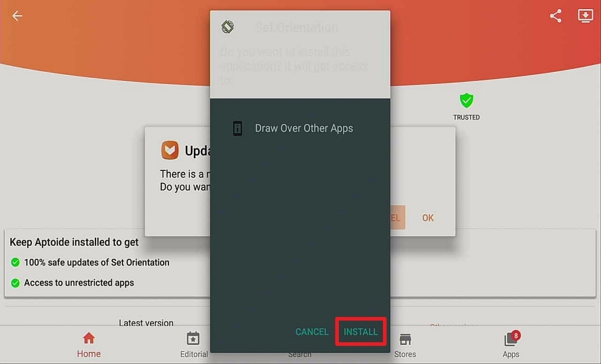Click Install in the permission dialog
Image resolution: width=601 pixels, height=364 pixels.
pos(361,331)
